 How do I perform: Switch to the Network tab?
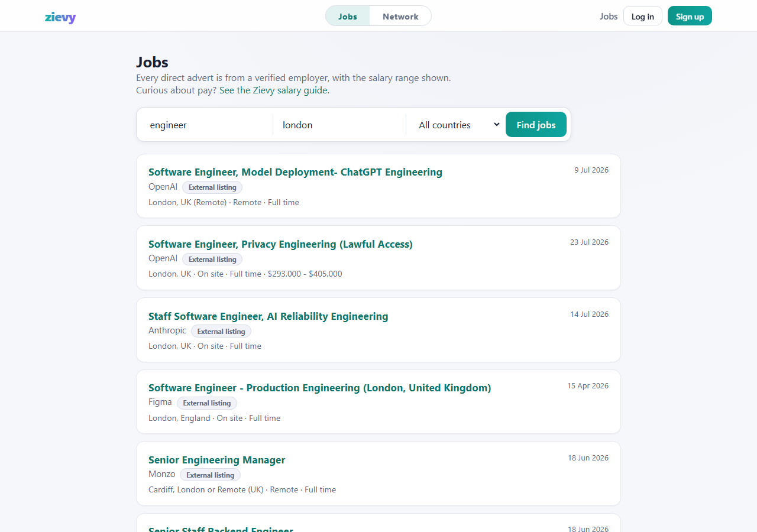click(x=400, y=17)
